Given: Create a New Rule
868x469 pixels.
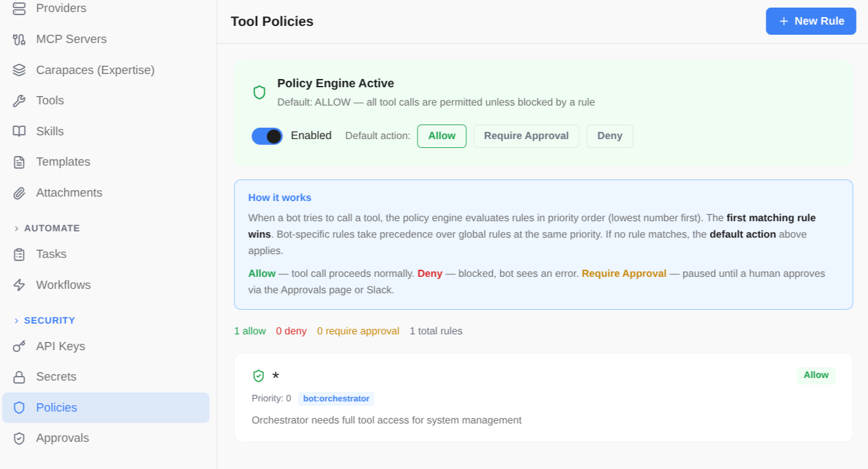Looking at the screenshot, I should [x=811, y=21].
